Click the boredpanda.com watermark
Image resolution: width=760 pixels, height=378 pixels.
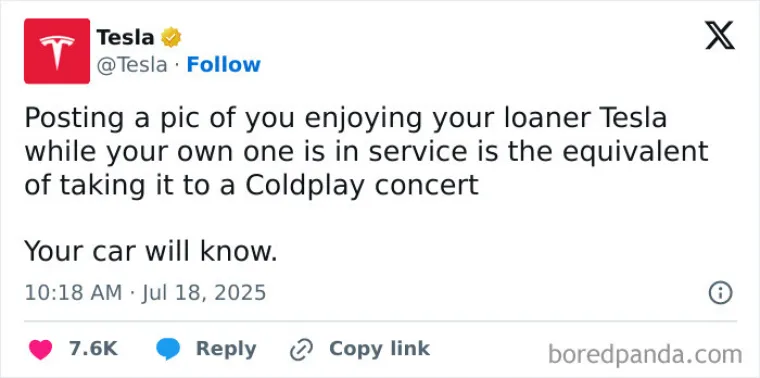coord(645,354)
